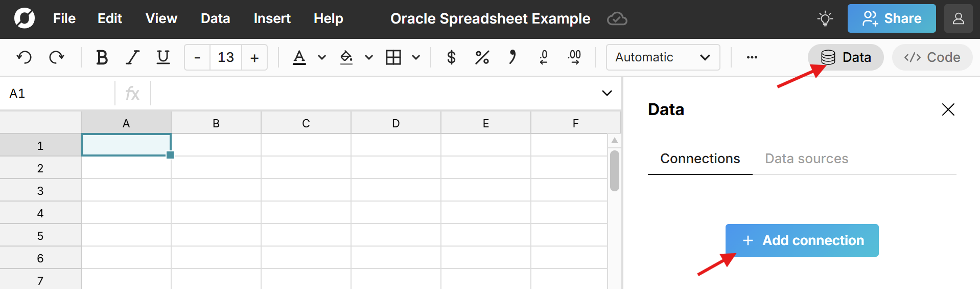Toggle the lightbulb theme icon
This screenshot has width=980, height=289.
(x=825, y=19)
